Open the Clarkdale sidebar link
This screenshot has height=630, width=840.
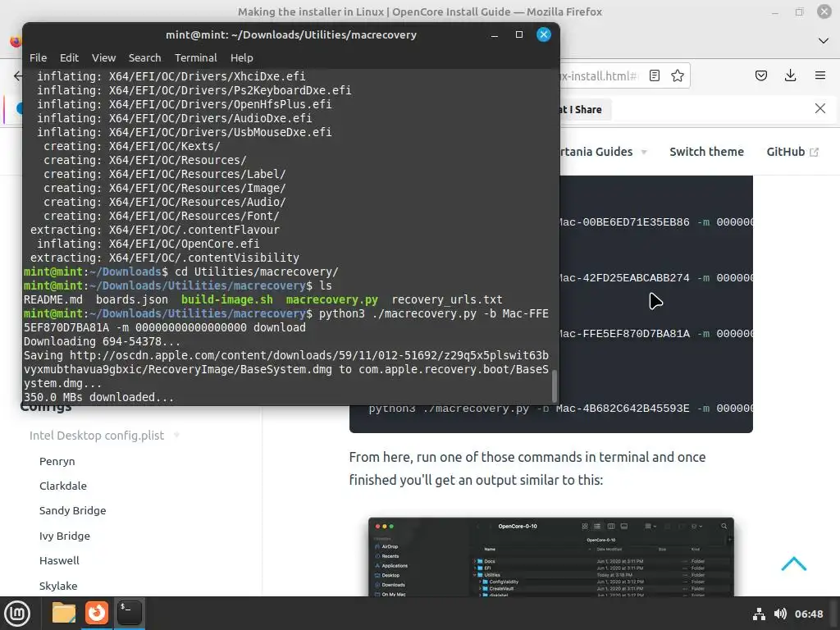(x=62, y=486)
